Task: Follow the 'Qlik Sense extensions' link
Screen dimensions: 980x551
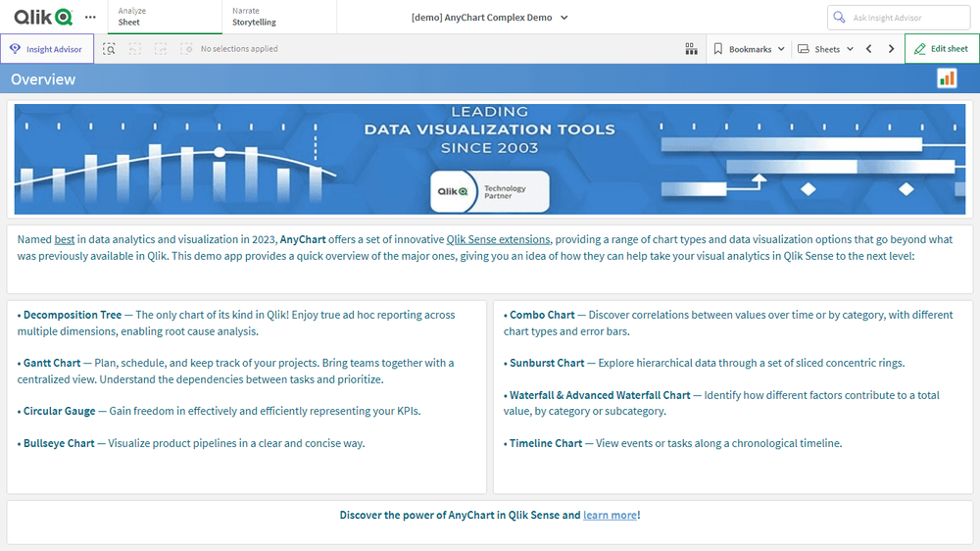Action: click(x=498, y=239)
